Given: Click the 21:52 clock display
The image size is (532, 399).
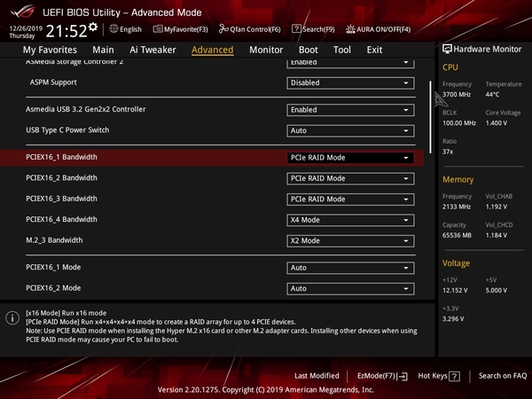Looking at the screenshot, I should point(66,31).
